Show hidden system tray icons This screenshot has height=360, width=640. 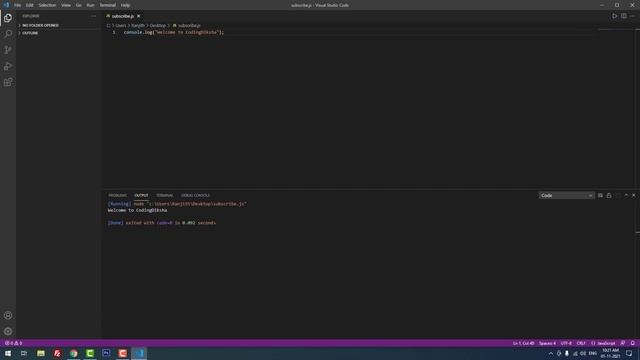click(551, 353)
